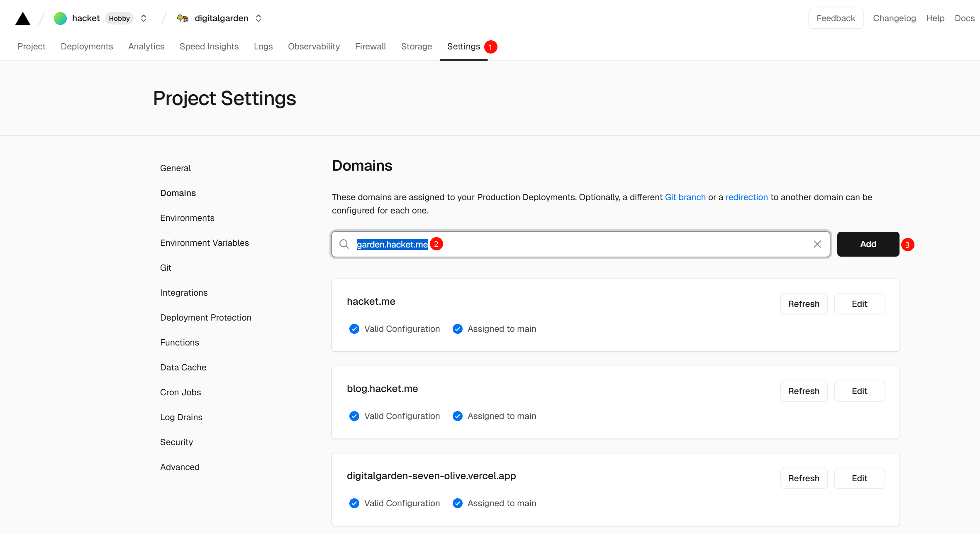Click the Hobby plan badge
Viewport: 980px width, 534px height.
119,18
